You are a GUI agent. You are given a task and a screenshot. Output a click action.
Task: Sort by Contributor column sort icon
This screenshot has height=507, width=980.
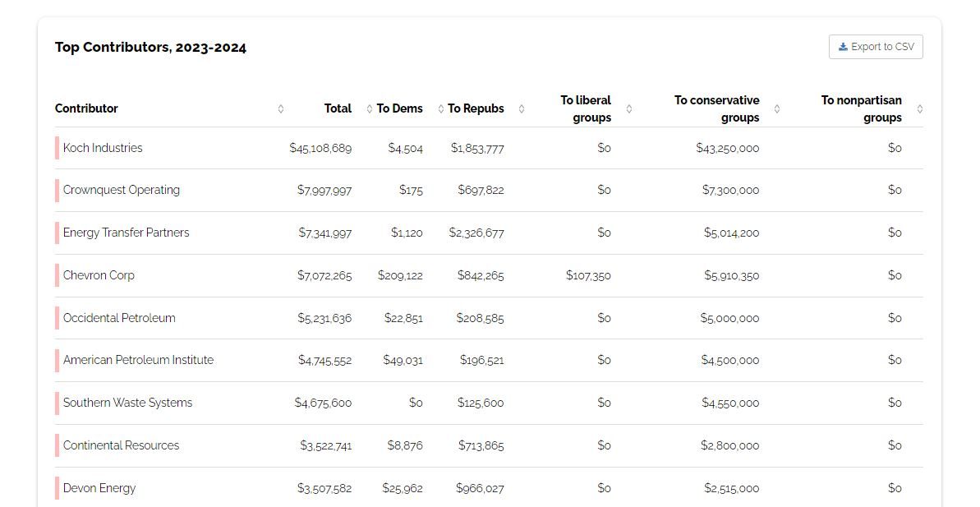[281, 108]
